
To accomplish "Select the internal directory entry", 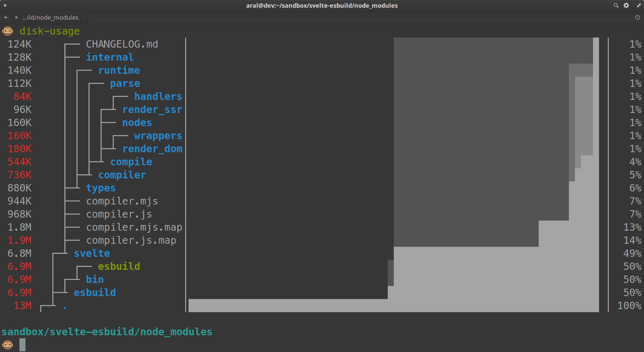I will pyautogui.click(x=110, y=57).
